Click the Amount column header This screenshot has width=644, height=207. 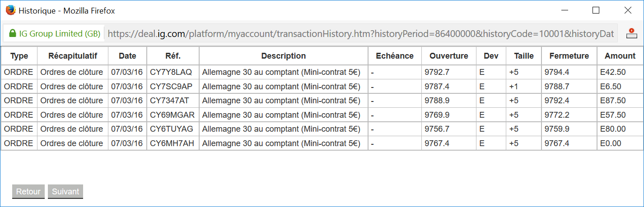[620, 56]
